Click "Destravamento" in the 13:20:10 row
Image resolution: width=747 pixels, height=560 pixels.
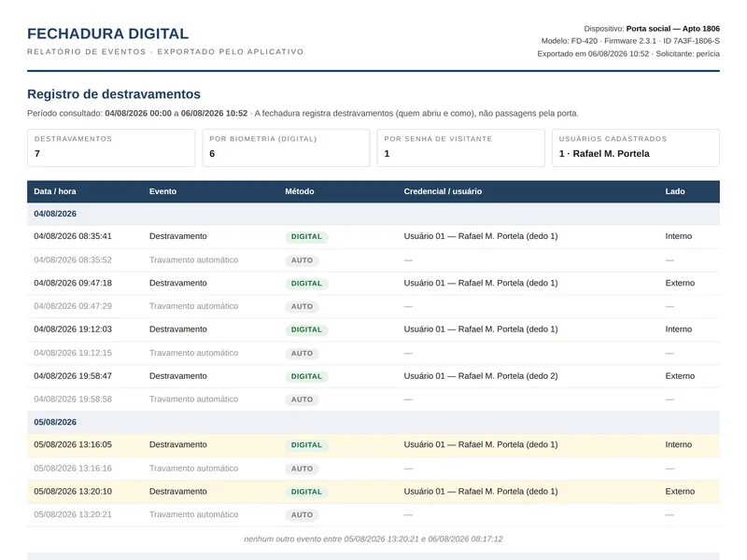click(x=178, y=492)
